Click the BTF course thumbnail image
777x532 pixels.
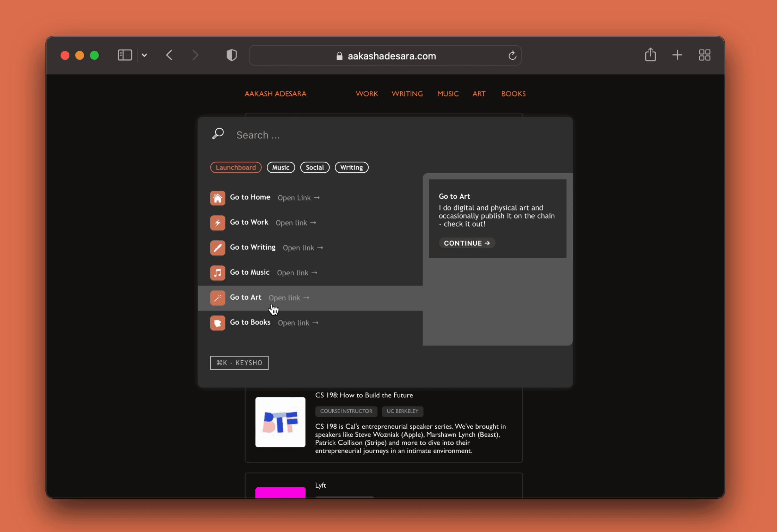[280, 422]
